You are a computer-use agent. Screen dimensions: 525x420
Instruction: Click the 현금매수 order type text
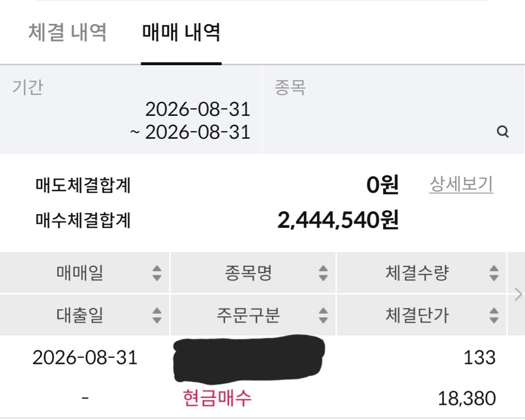click(217, 398)
